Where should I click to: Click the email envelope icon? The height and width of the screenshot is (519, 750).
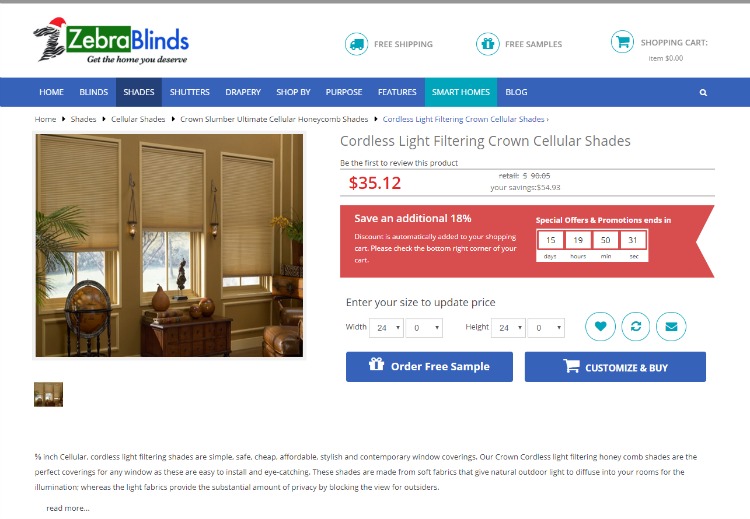(671, 326)
